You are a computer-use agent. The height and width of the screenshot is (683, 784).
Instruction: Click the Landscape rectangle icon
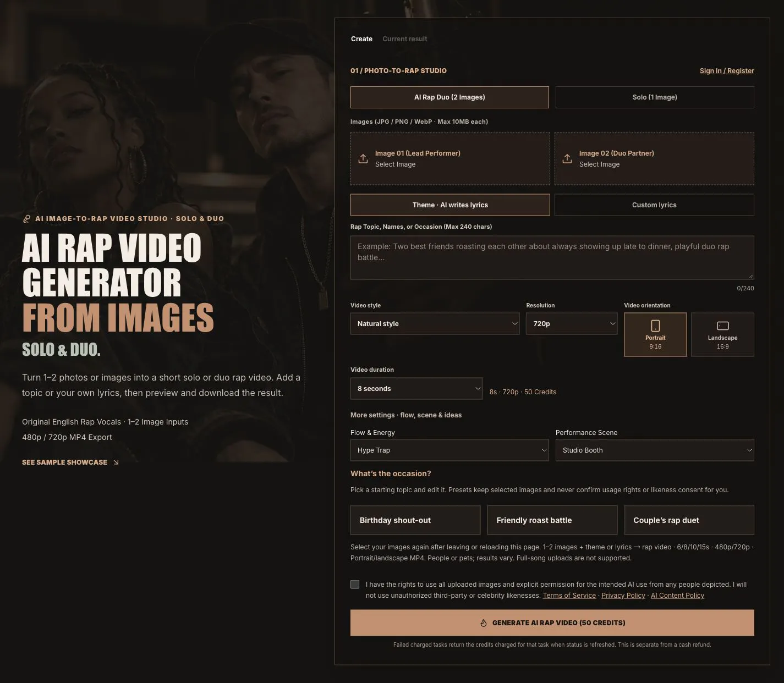[x=723, y=326]
